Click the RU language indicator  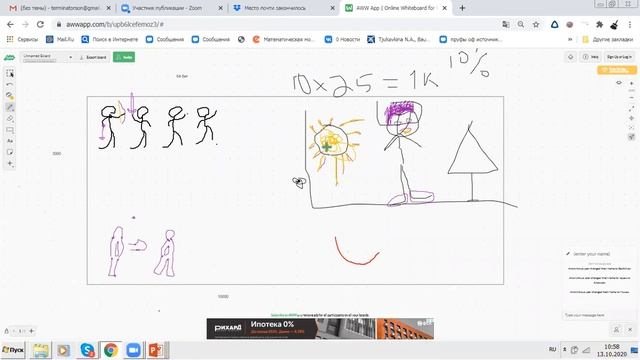point(552,349)
